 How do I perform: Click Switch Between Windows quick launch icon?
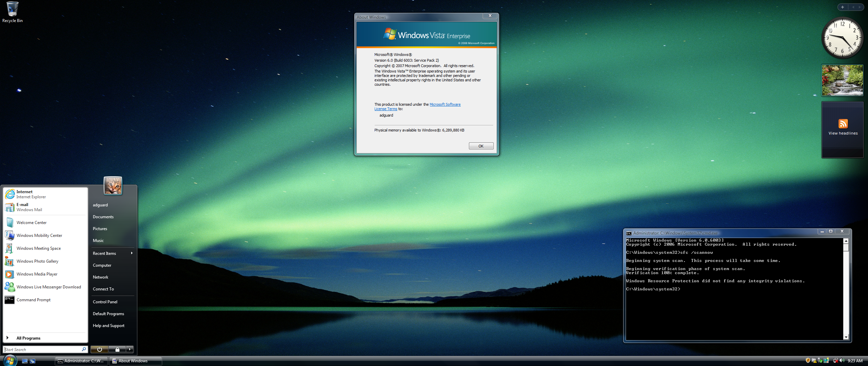33,361
